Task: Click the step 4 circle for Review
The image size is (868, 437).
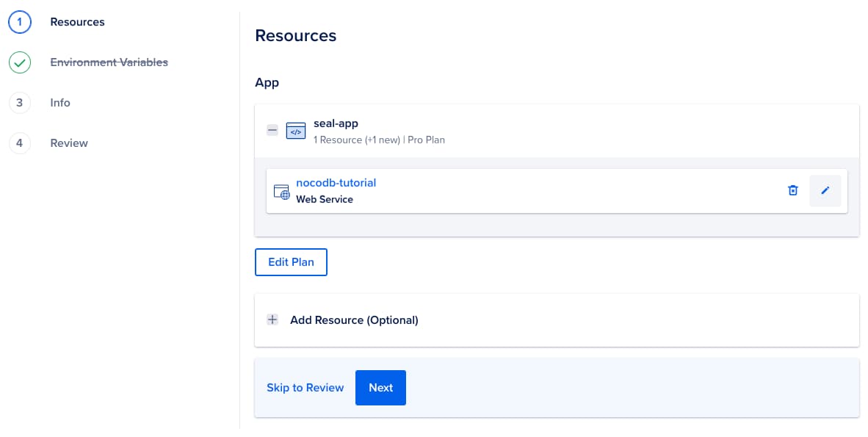Action: point(20,143)
